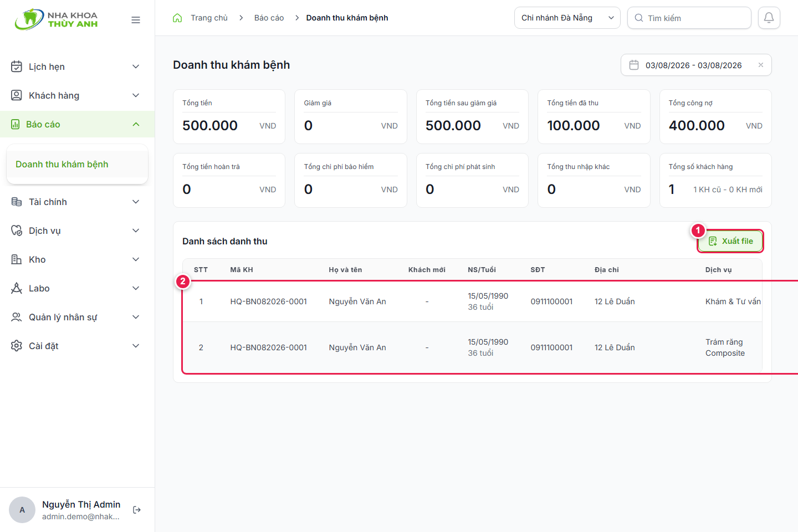
Task: Click the Báo cáo chart icon
Action: pyautogui.click(x=16, y=124)
